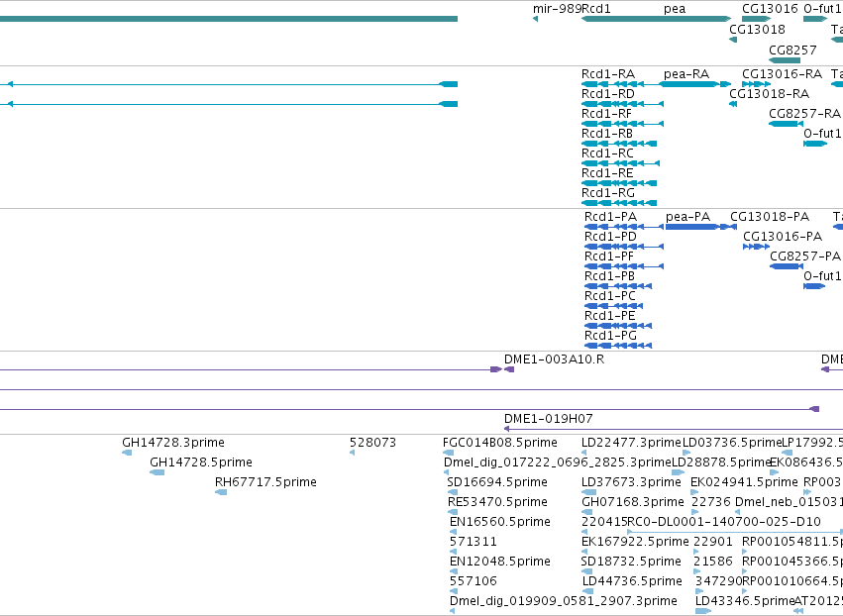Select the LD22477.3prime EST
Image resolution: width=843 pixels, height=616 pixels.
pyautogui.click(x=631, y=443)
